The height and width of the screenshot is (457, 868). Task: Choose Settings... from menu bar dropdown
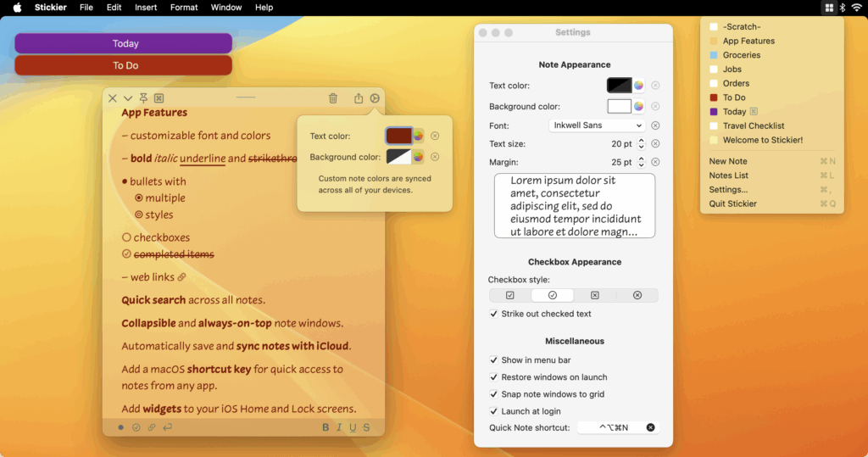click(x=772, y=189)
